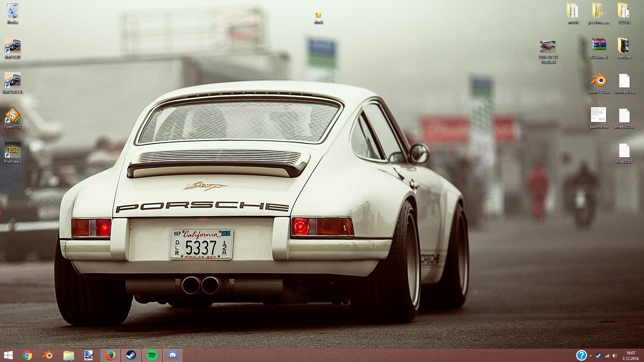Click the blue help question mark tray icon
This screenshot has height=362, width=644.
(581, 355)
